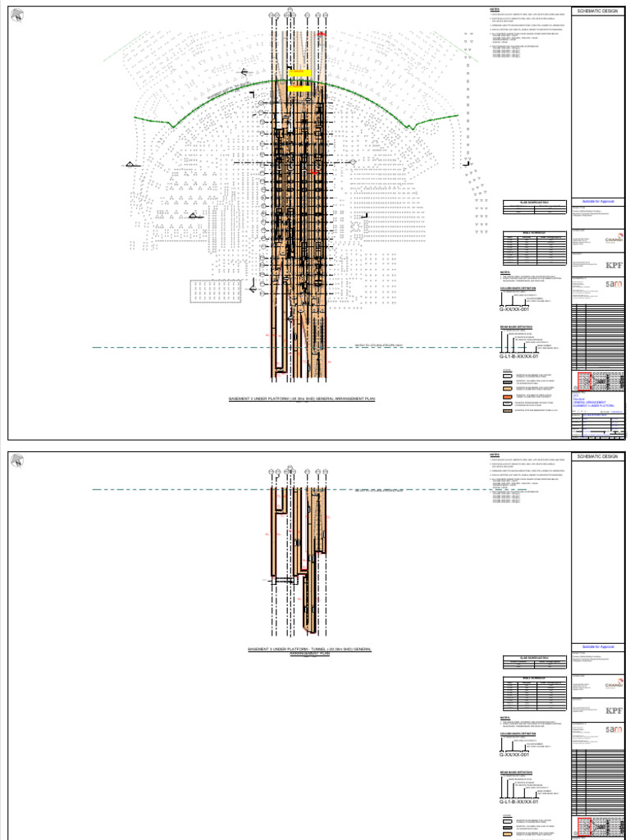Screen dimensions: 630x840
Task: Select the wall schedule table on first sheet
Action: [535, 249]
